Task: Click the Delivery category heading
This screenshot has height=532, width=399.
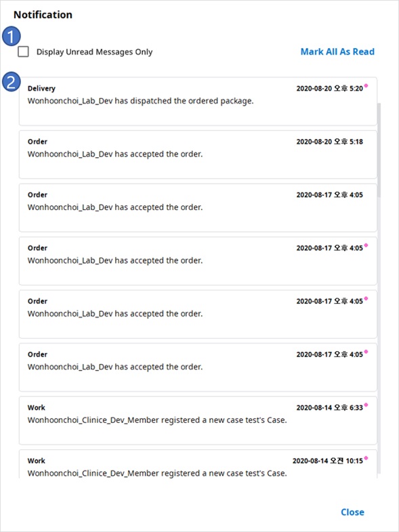Action: tap(41, 88)
